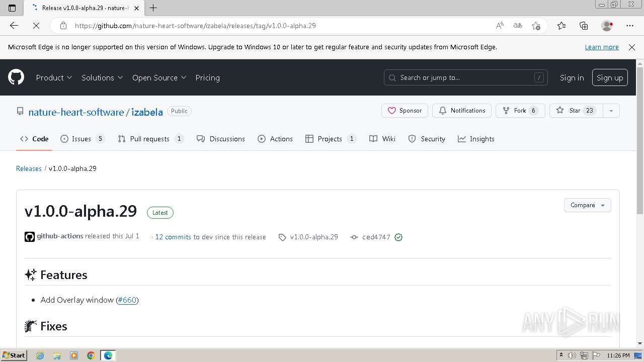Click the taskbar clock showing 11:26 PM
The image size is (644, 362).
point(618,355)
